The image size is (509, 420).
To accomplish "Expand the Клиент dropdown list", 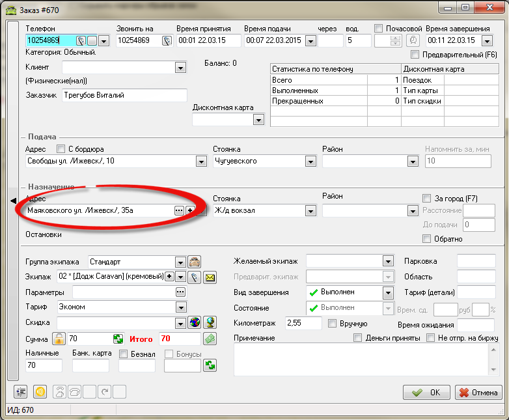I will tap(180, 68).
